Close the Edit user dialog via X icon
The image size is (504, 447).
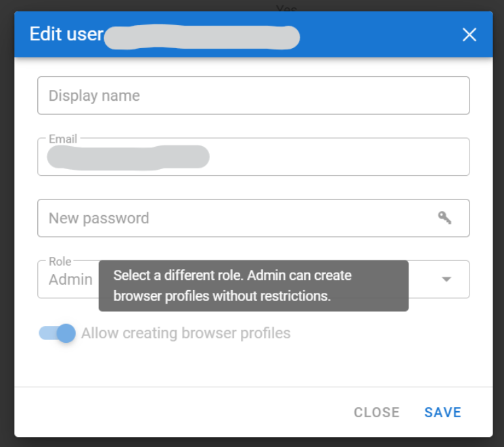click(x=469, y=34)
